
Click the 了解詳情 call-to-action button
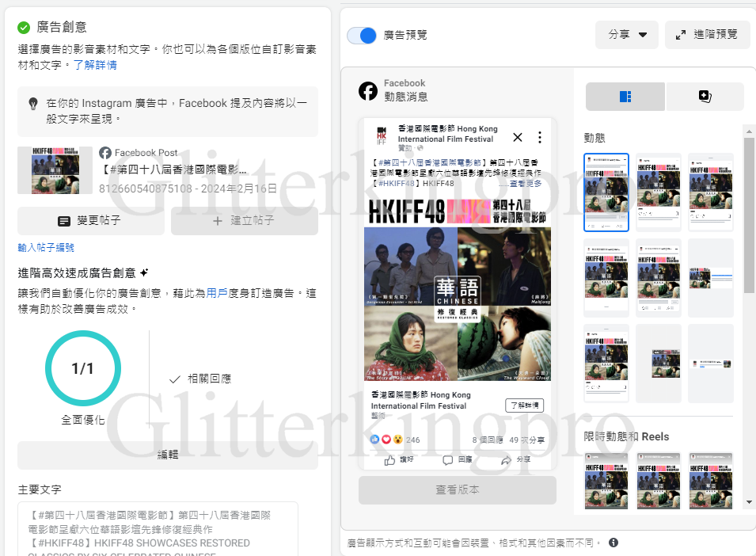point(525,406)
